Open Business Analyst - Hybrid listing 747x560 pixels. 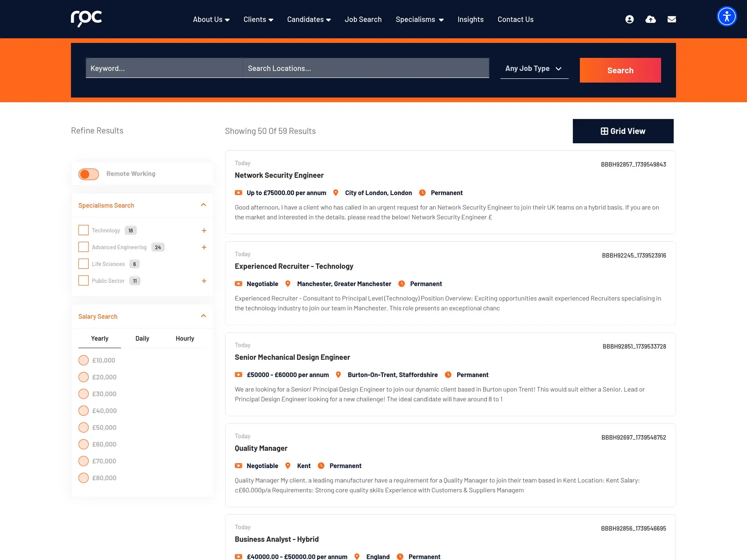(277, 539)
